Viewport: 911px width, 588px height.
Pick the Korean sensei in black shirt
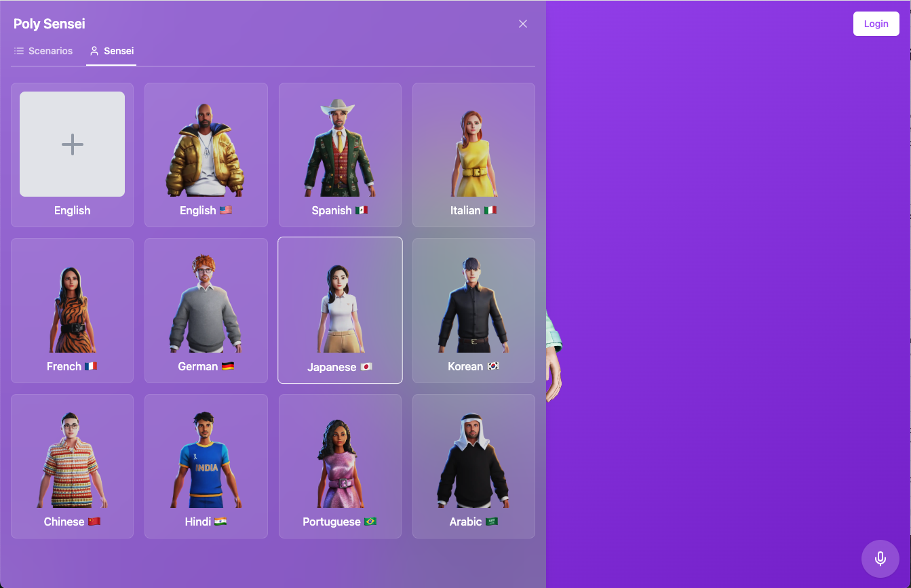pos(473,310)
